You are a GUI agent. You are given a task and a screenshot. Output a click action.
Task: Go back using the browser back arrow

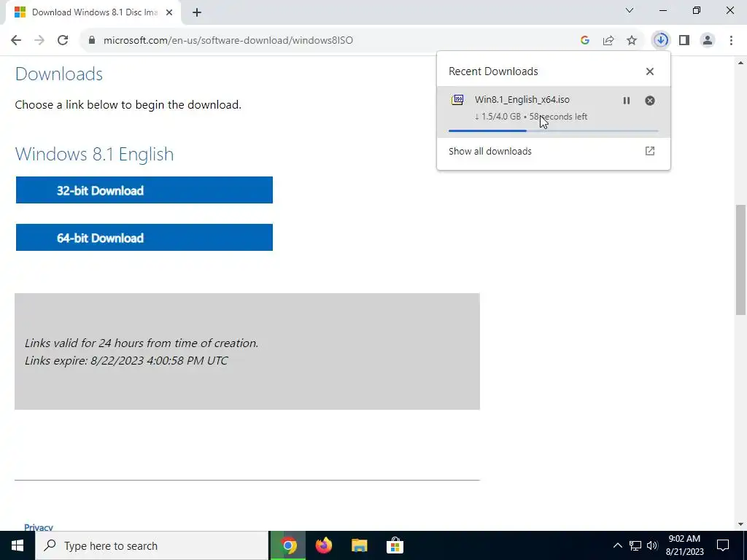(16, 40)
